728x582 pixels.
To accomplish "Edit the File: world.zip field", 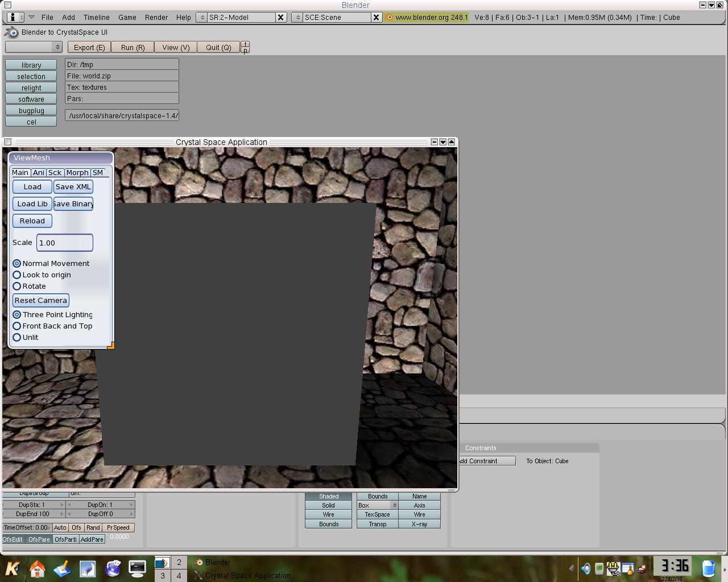I will (122, 76).
